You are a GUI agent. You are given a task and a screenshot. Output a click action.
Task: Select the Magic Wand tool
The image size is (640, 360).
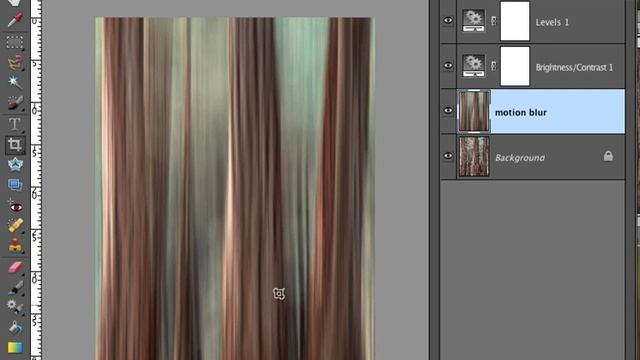point(15,82)
